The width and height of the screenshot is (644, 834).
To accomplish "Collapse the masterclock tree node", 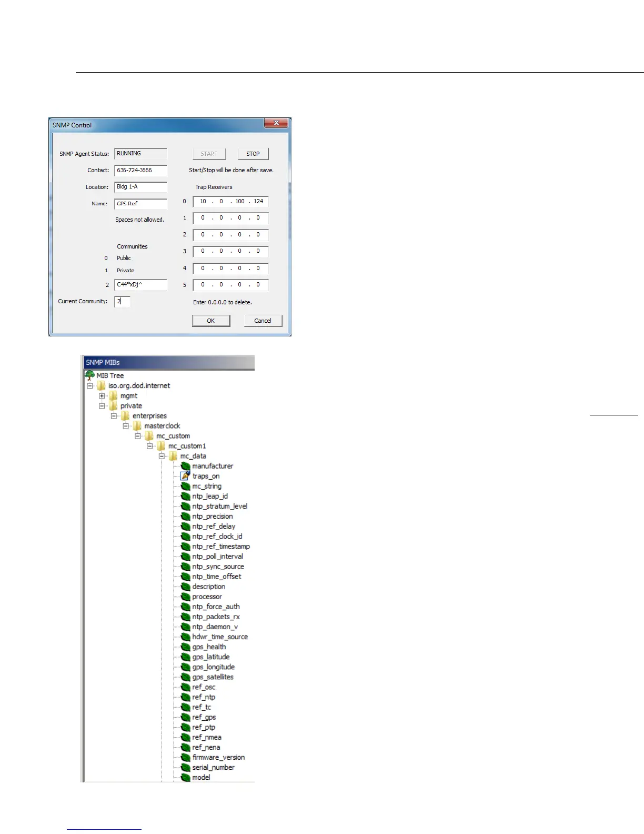I will (126, 426).
